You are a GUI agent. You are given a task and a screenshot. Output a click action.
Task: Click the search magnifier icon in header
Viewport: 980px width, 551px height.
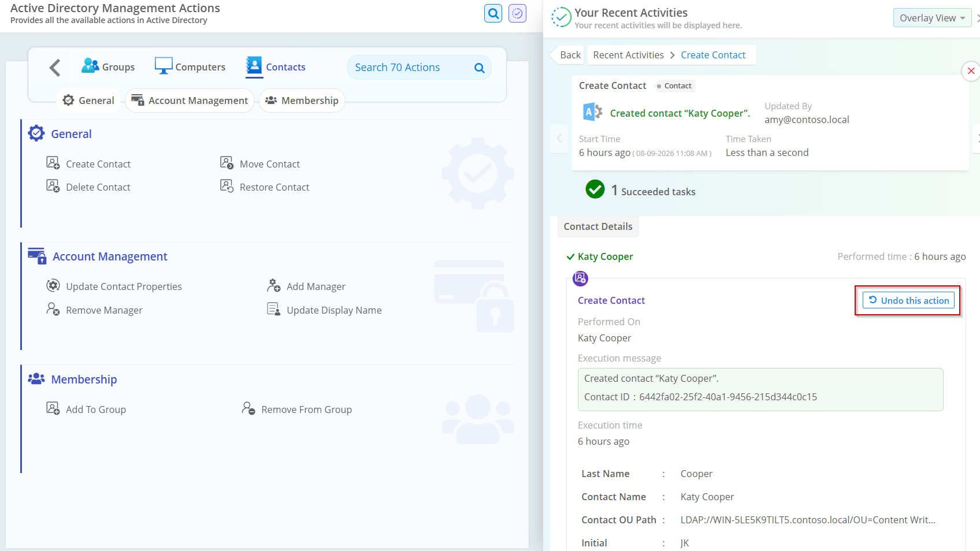tap(493, 13)
